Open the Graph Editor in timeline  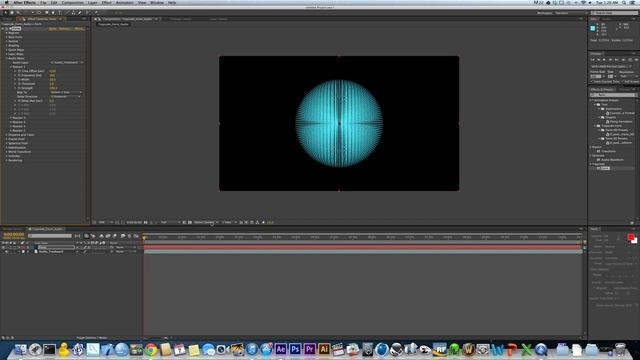(x=136, y=236)
